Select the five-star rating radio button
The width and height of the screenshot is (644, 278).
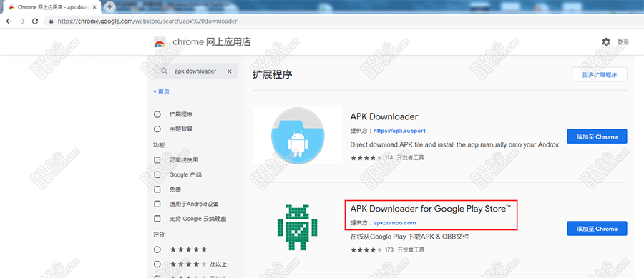(x=157, y=249)
